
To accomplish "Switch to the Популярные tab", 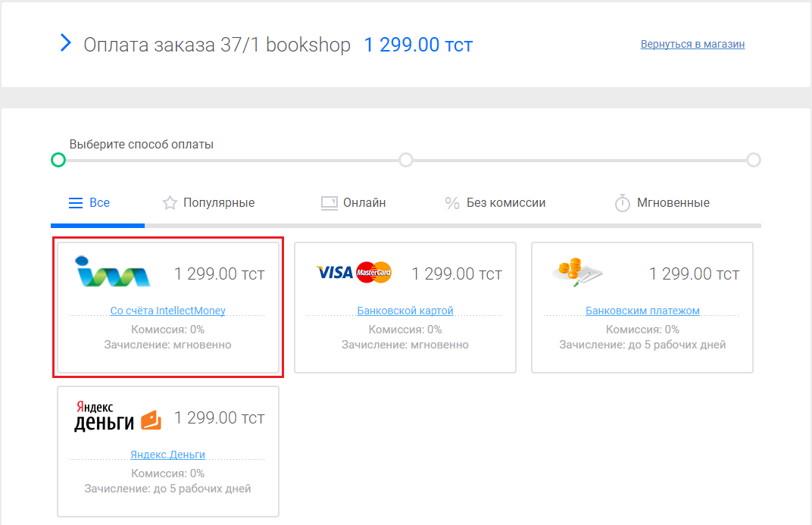I will (x=219, y=203).
